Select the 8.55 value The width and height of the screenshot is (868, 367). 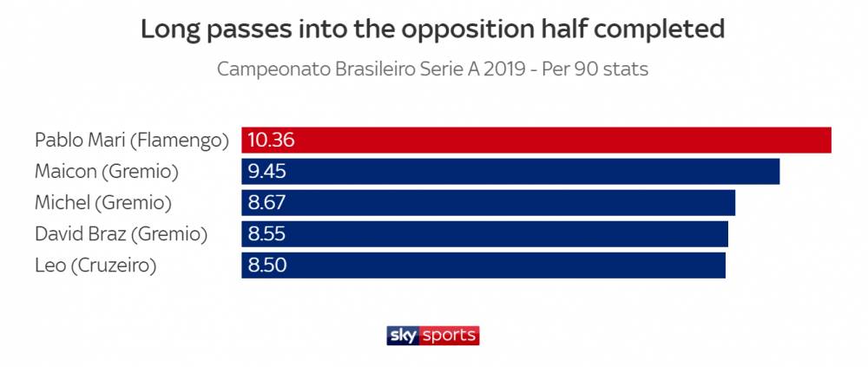pyautogui.click(x=266, y=233)
